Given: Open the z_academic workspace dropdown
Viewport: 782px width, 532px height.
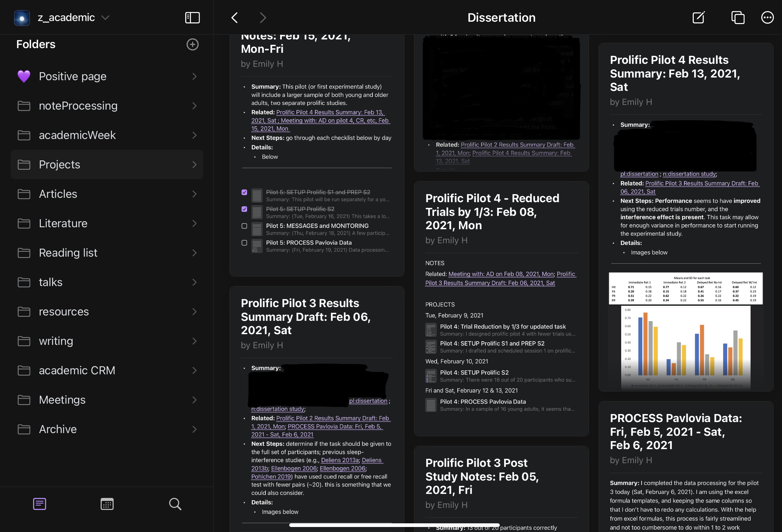Looking at the screenshot, I should tap(105, 17).
